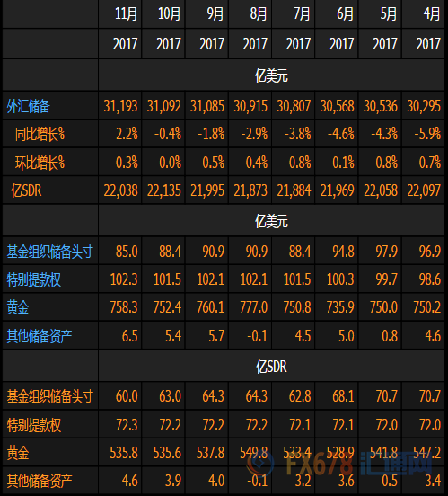The height and width of the screenshot is (496, 448).
Task: Click November reserves value 31,193
Action: [x=121, y=106]
